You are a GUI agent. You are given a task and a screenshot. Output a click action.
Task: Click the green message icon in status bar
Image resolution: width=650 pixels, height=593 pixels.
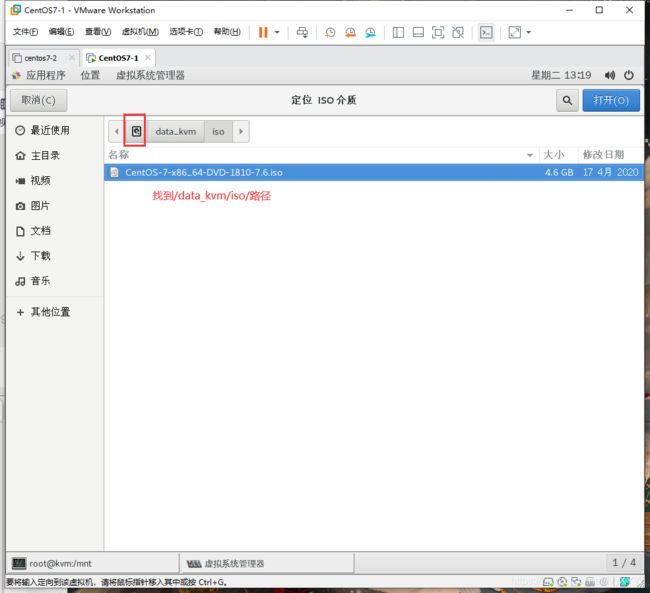pos(625,582)
